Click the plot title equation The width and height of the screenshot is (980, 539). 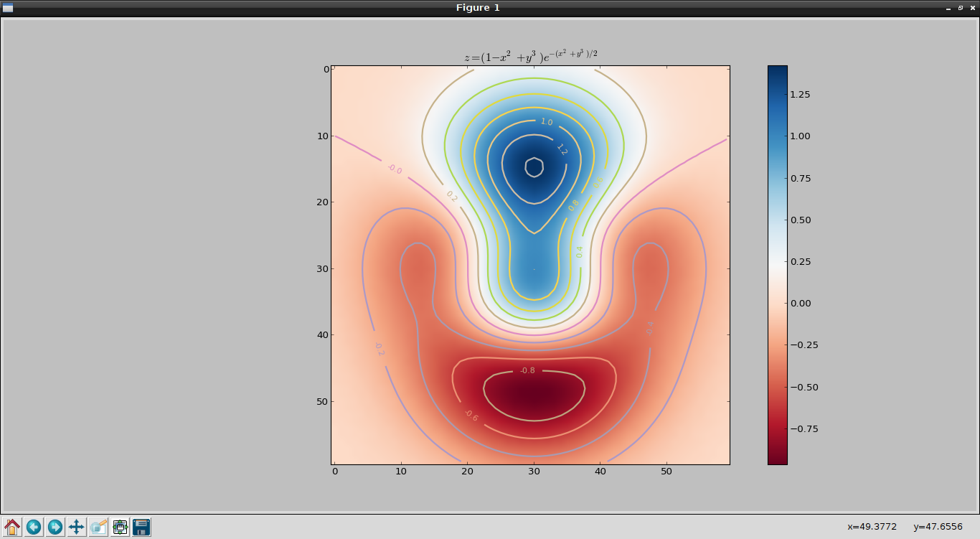531,56
